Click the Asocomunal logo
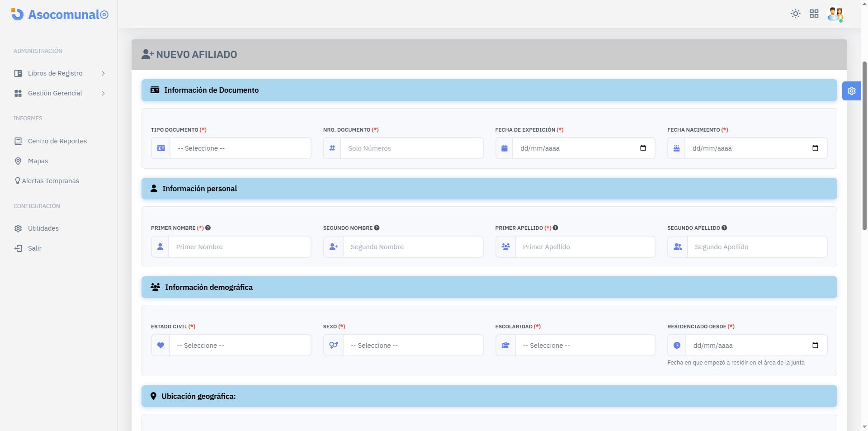The image size is (868, 431). pyautogui.click(x=60, y=14)
